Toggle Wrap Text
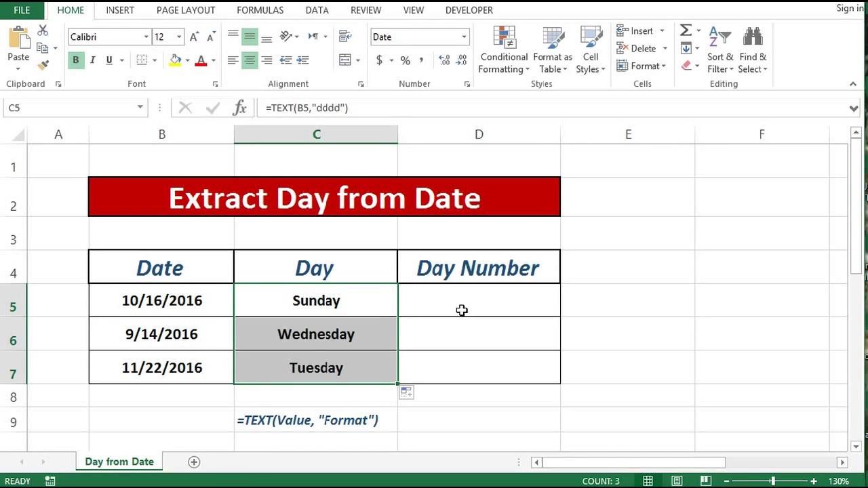The height and width of the screenshot is (488, 868). tap(344, 37)
